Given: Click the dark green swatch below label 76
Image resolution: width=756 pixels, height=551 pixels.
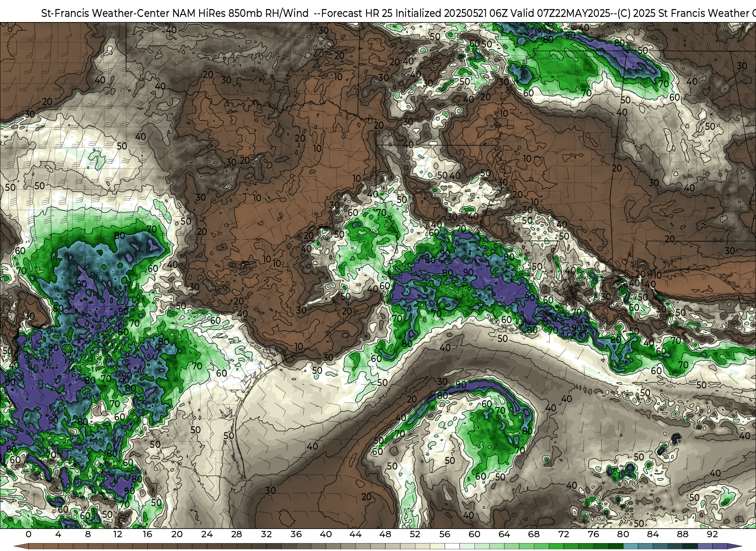Looking at the screenshot, I should click(x=601, y=547).
